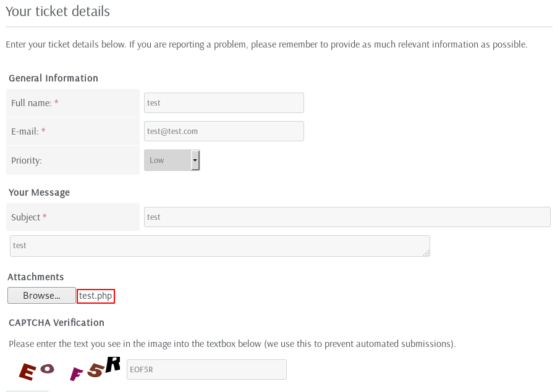Screen dimensions: 560x392
Task: Click the Full name text field
Action: click(224, 103)
